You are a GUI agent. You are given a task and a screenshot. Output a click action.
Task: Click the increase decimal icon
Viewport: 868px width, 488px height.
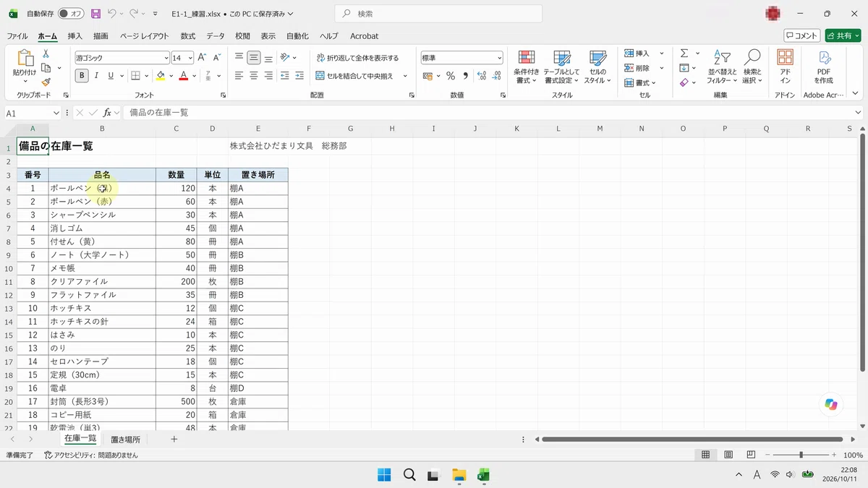[x=481, y=75]
